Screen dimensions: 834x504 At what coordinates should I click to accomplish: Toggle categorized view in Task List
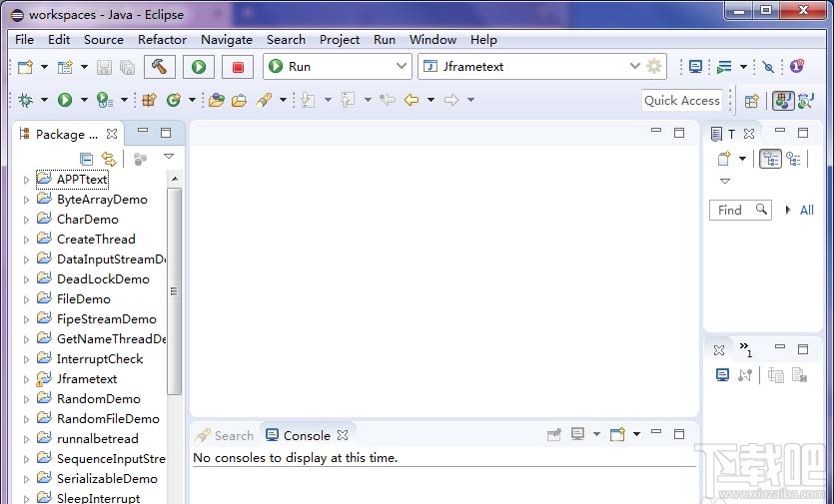click(770, 159)
